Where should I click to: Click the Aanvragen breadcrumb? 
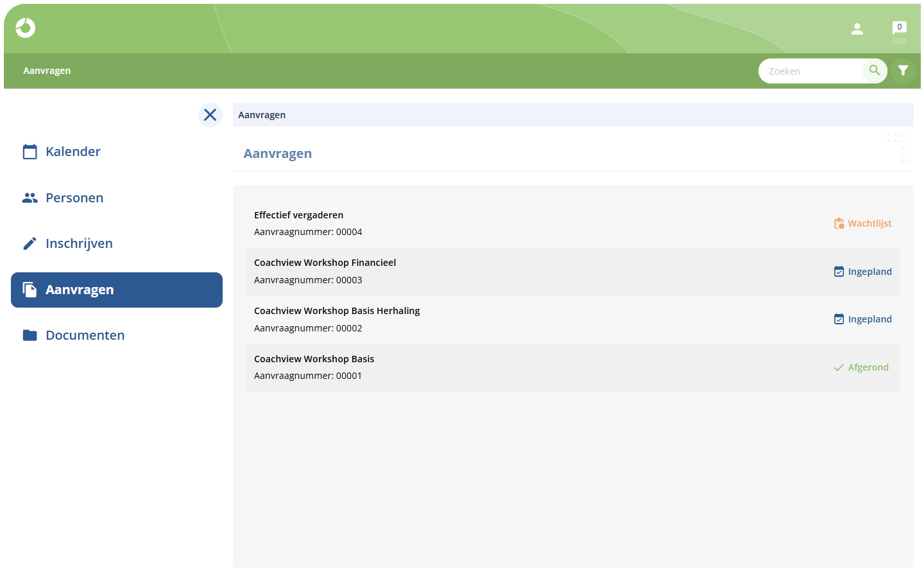click(x=262, y=115)
